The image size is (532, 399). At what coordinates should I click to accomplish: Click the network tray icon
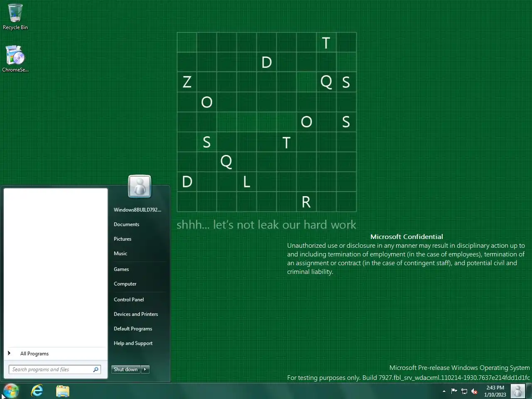(x=464, y=391)
